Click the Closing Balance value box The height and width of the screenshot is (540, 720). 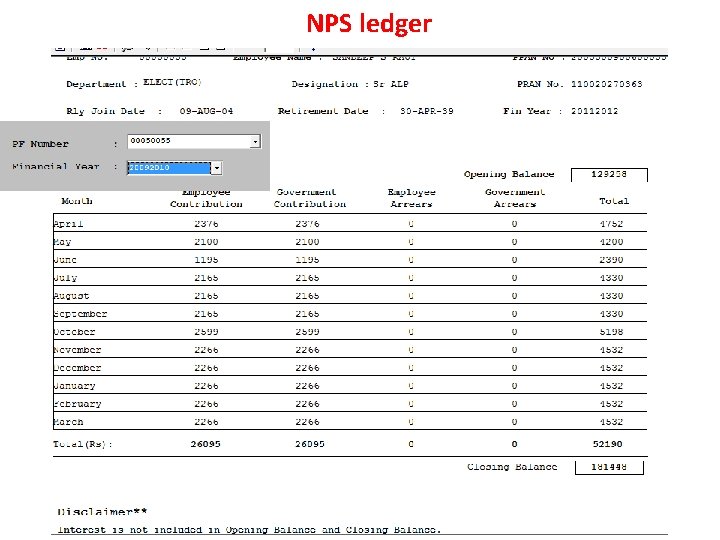(609, 467)
